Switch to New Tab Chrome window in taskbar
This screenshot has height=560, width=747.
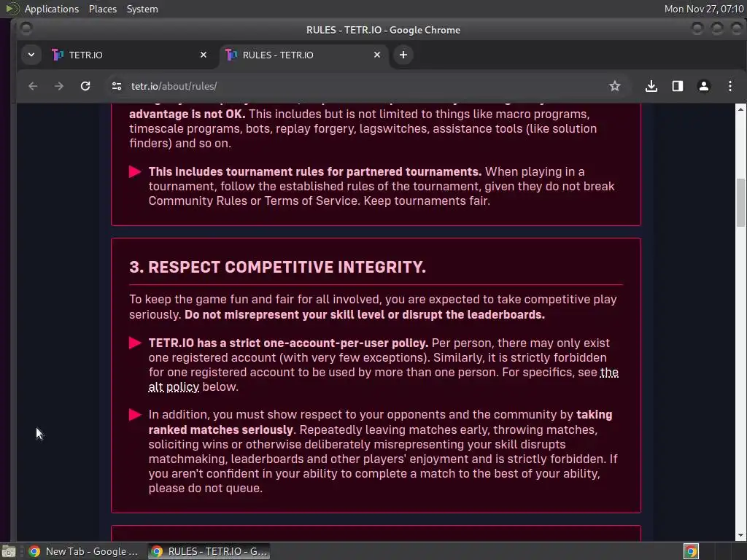tap(84, 551)
